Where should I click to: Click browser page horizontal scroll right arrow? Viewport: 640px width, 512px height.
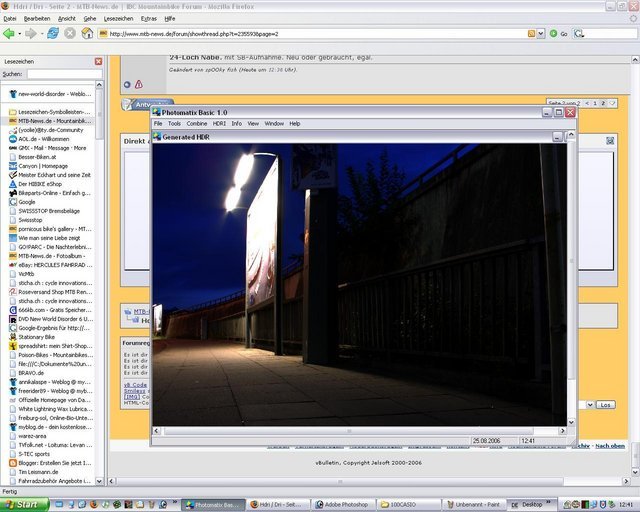tap(626, 481)
